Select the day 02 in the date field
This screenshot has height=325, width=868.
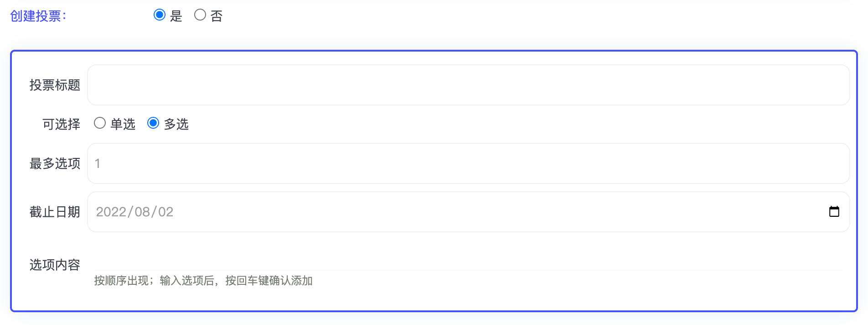[166, 212]
